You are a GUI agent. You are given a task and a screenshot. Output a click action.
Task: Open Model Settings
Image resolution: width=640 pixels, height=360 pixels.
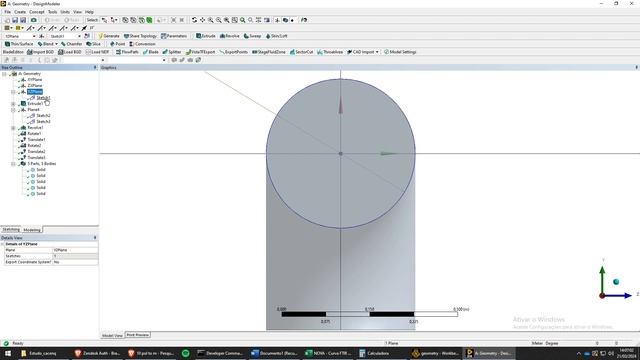click(x=400, y=52)
